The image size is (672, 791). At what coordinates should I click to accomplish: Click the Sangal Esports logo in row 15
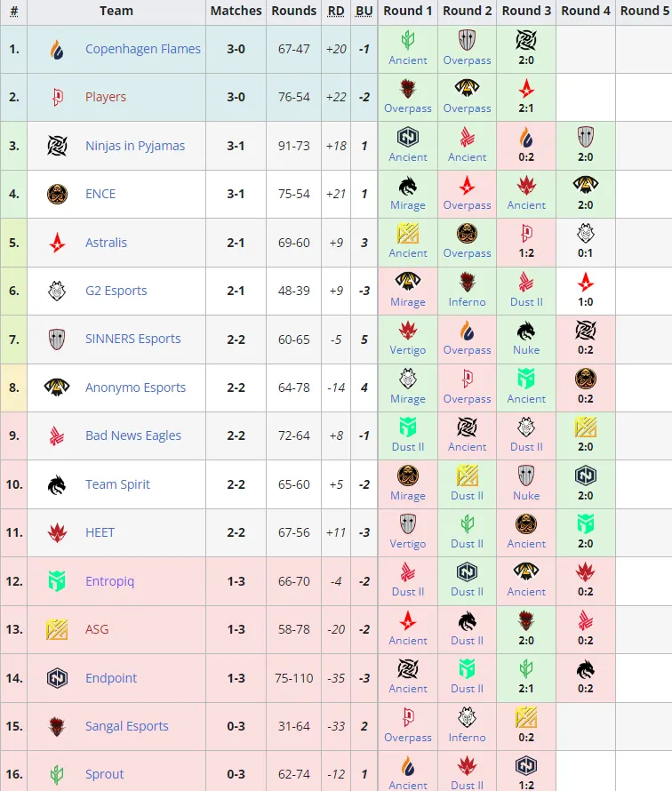(57, 726)
